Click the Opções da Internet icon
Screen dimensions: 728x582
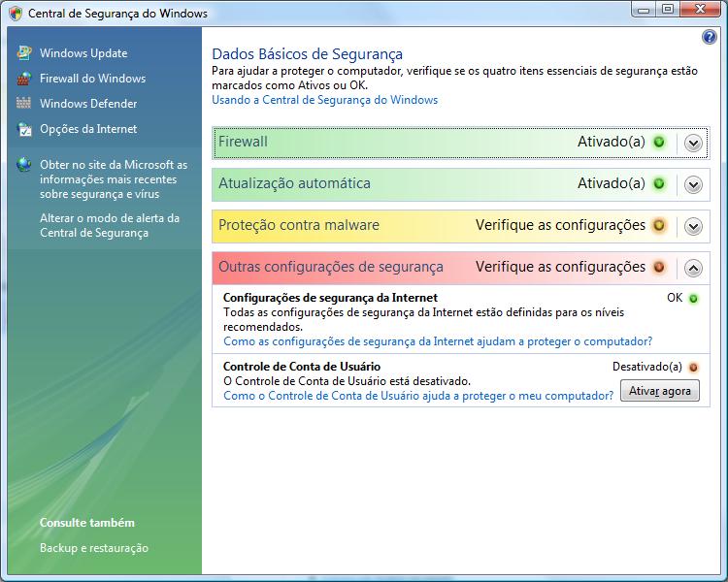[24, 129]
